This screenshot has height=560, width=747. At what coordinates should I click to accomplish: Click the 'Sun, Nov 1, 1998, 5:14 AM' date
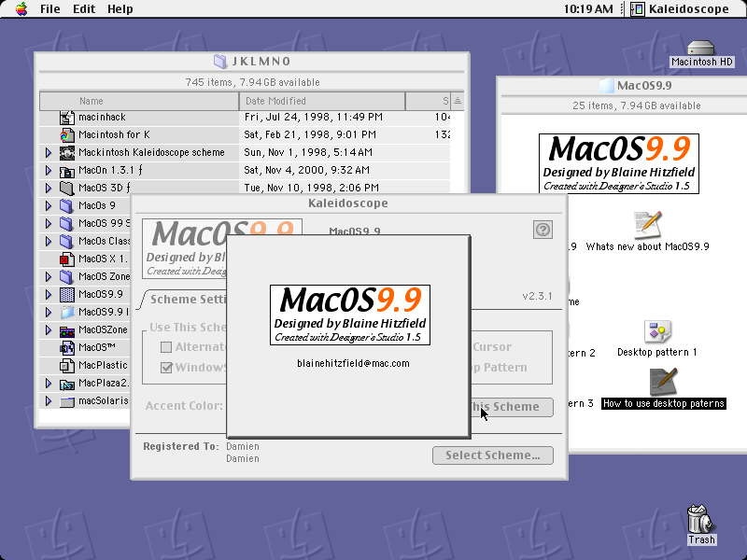click(x=308, y=152)
